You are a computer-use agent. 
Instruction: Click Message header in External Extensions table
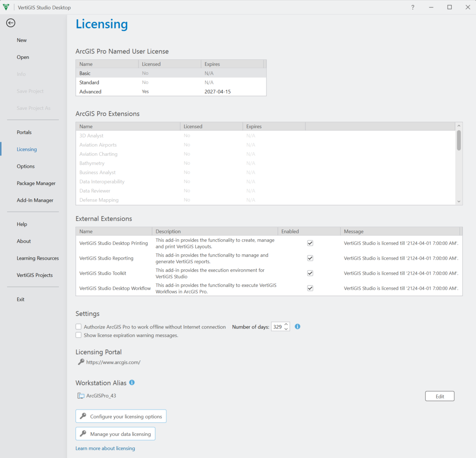click(x=400, y=231)
